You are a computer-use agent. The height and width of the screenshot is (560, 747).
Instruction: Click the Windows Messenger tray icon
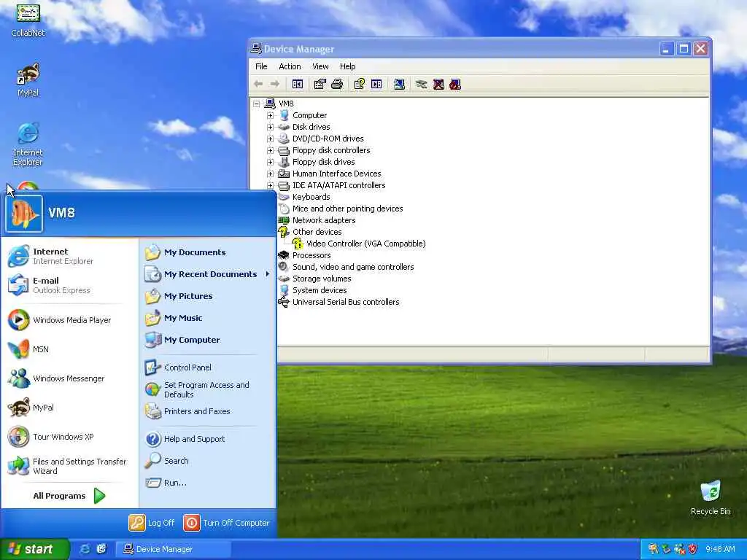coord(679,549)
